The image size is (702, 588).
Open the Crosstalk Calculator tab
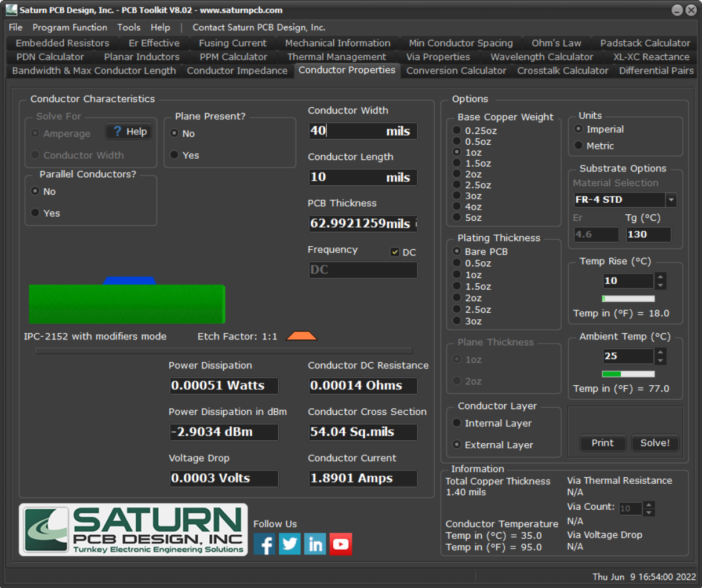click(563, 71)
